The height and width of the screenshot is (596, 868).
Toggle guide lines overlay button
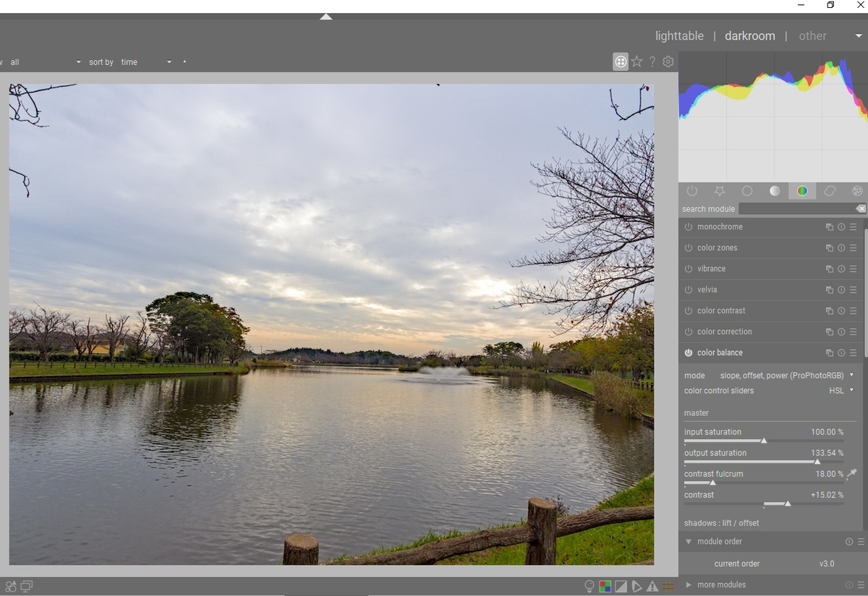[668, 587]
